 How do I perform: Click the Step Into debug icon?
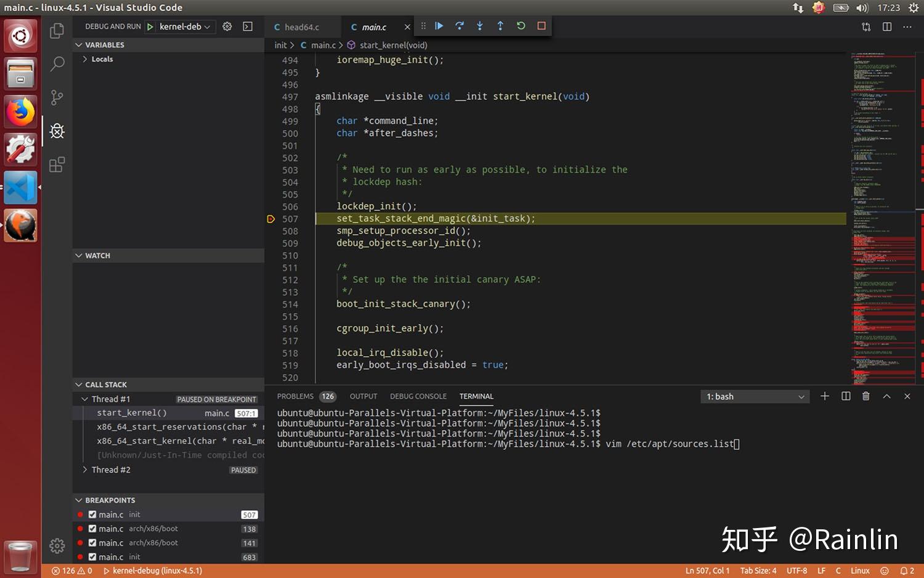[x=480, y=26]
